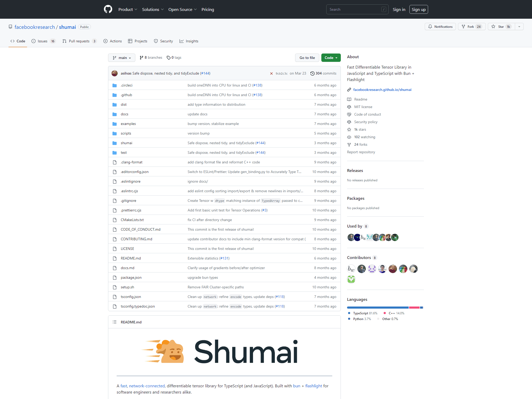Switch to the Projects tab

point(138,41)
